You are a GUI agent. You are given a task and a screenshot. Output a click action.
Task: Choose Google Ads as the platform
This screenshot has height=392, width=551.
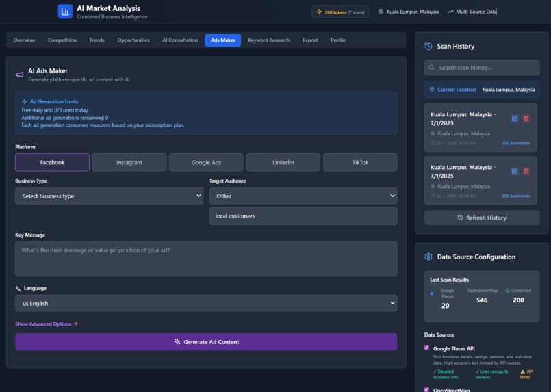206,162
